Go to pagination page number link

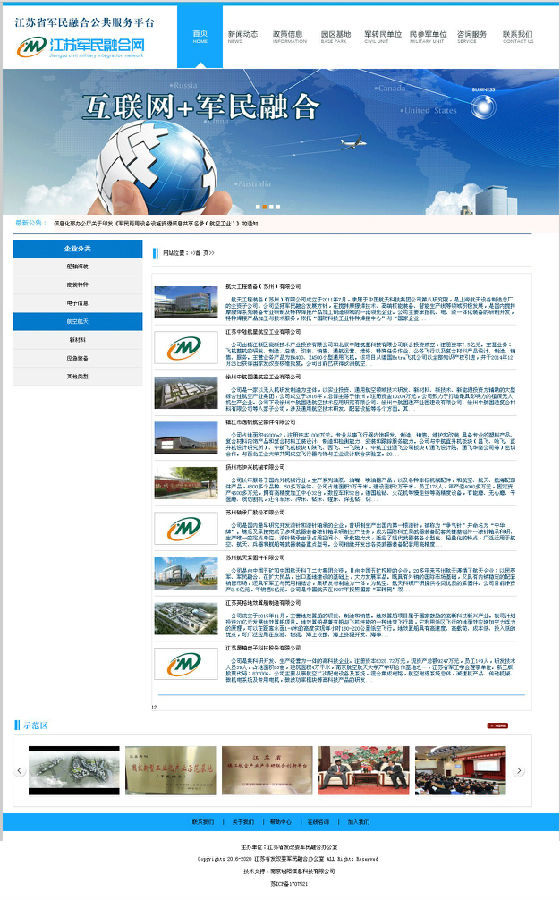154,707
